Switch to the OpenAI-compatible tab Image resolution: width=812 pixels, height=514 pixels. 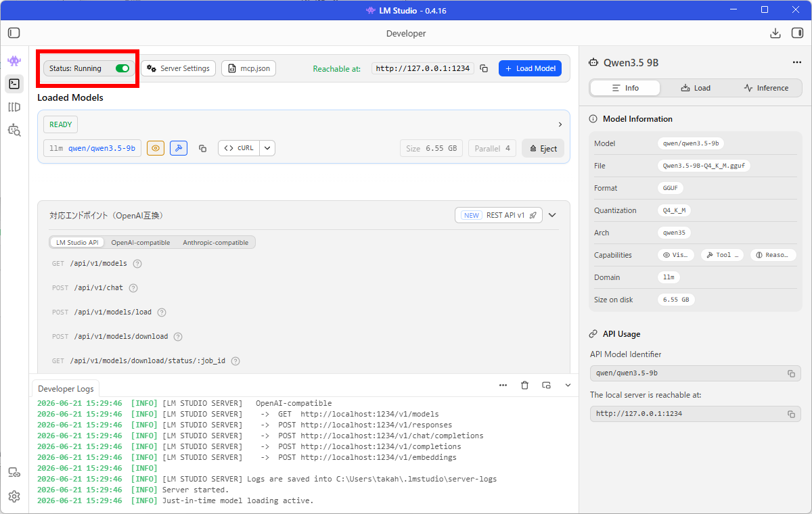click(x=141, y=242)
